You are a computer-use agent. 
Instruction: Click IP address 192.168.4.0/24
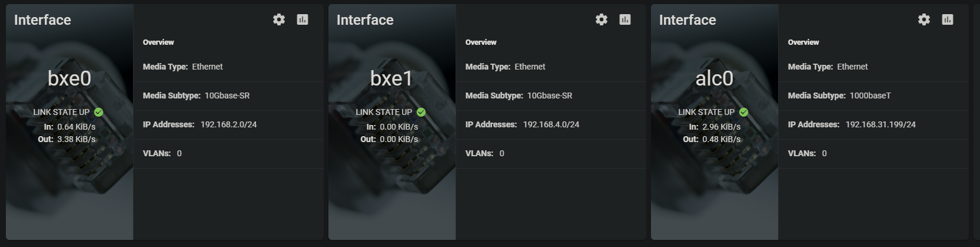coord(551,124)
